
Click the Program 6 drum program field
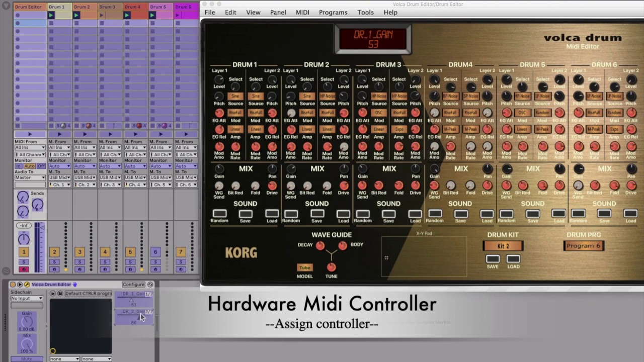584,246
